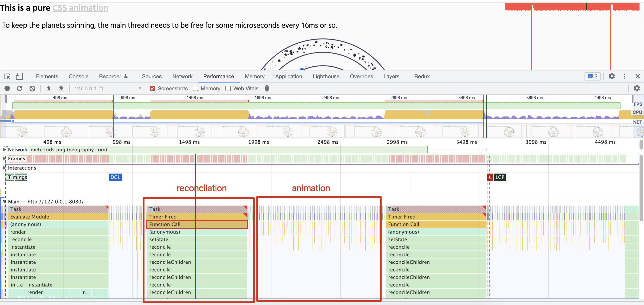The height and width of the screenshot is (305, 644).
Task: Click the LCP timing marker
Action: point(500,177)
